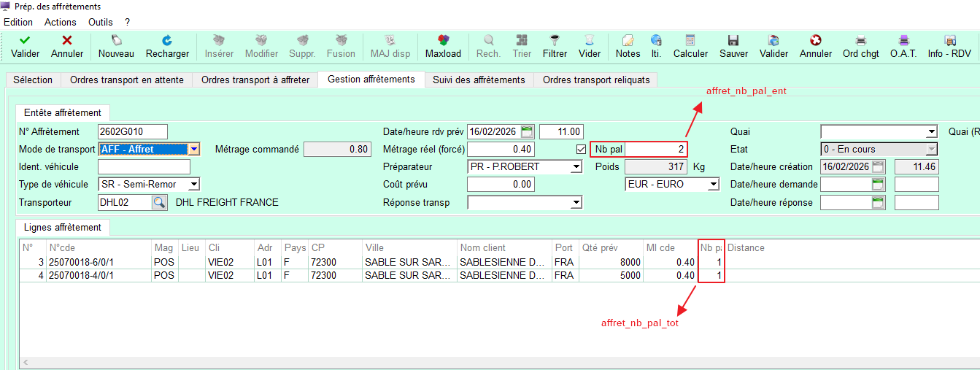Click the Filtrer funnel icon
Viewport: 980px width, 370px height.
[x=555, y=41]
